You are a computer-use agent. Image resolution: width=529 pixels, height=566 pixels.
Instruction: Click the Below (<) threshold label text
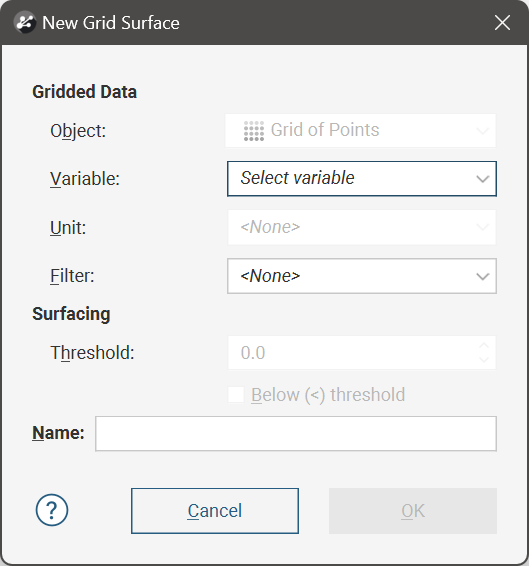(x=328, y=395)
